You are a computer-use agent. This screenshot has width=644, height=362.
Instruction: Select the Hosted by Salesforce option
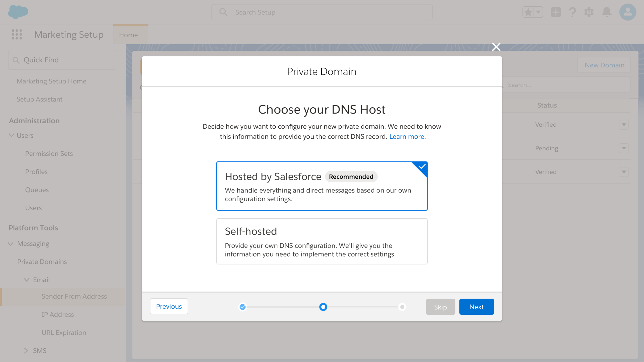(x=322, y=186)
